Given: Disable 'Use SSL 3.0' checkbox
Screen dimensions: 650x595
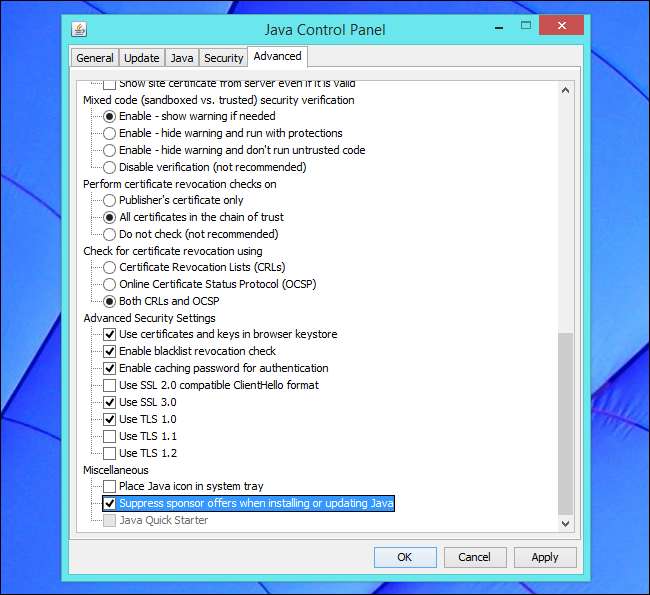Looking at the screenshot, I should [109, 402].
